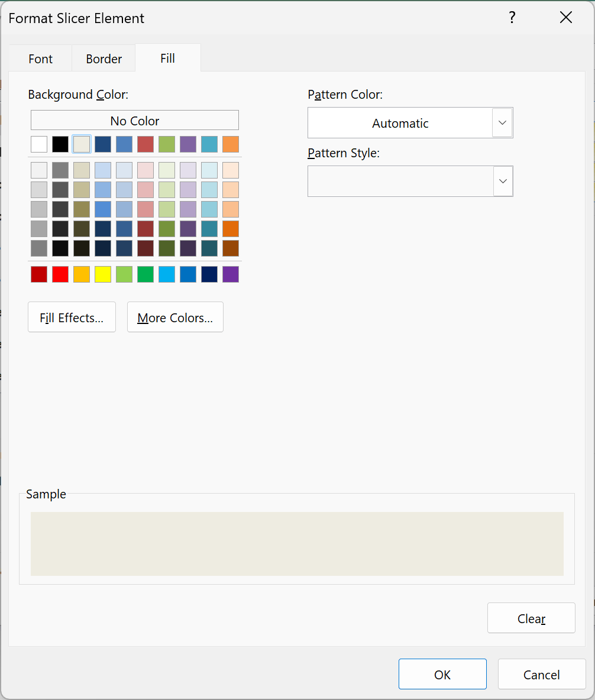Image resolution: width=595 pixels, height=700 pixels.
Task: Pick the olive green swatch in the top theme row
Action: pyautogui.click(x=167, y=144)
